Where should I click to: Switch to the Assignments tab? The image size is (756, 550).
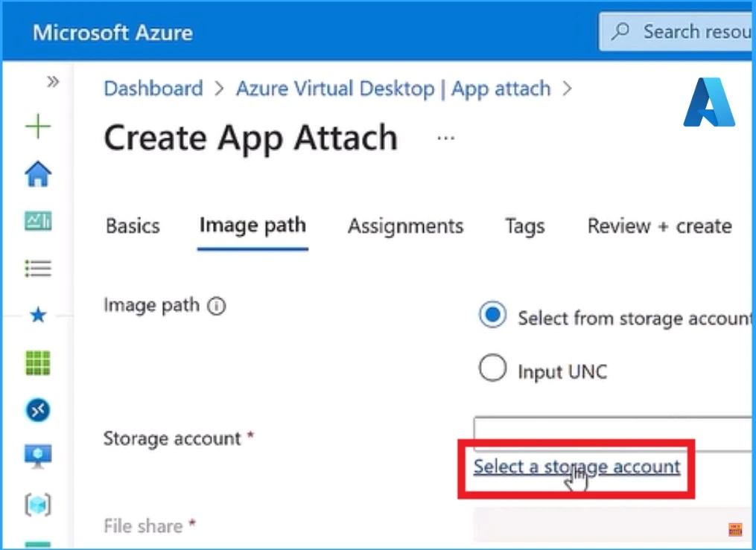pyautogui.click(x=405, y=226)
